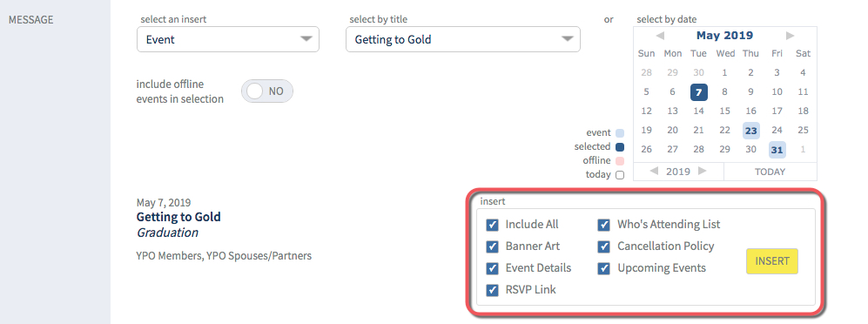Viewport: 868px width, 324px height.
Task: Uncheck the Include All checkbox
Action: coord(492,225)
